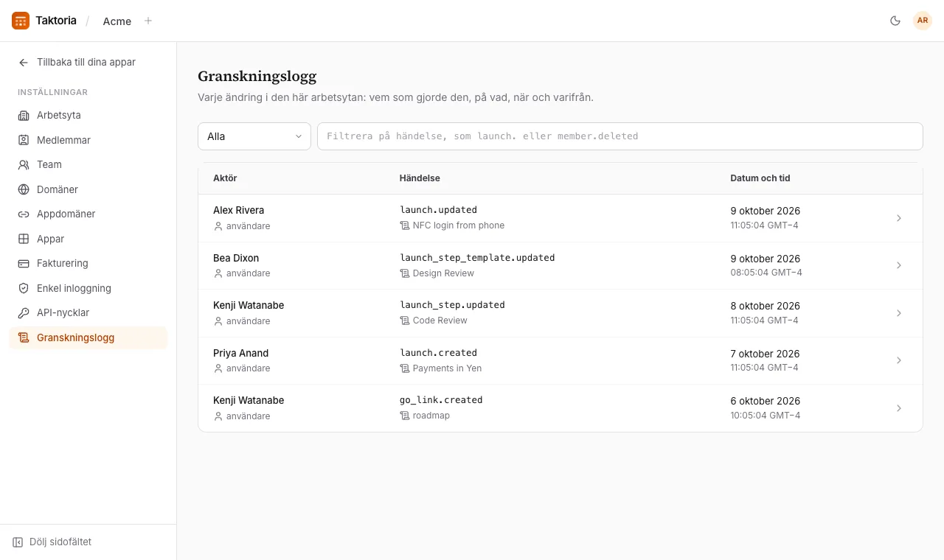Toggle dark mode moon icon

pyautogui.click(x=895, y=21)
